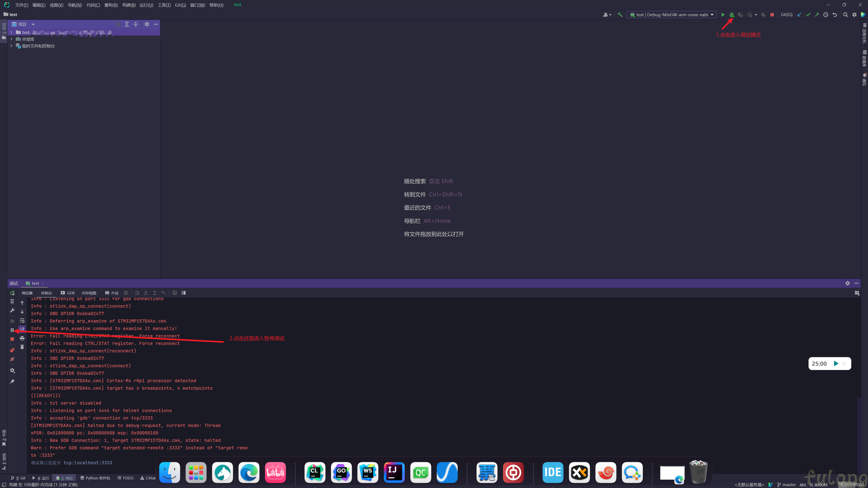The image size is (868, 488).
Task: Open the debug panel settings gear dropdown in the sidebar
Action: tap(12, 370)
